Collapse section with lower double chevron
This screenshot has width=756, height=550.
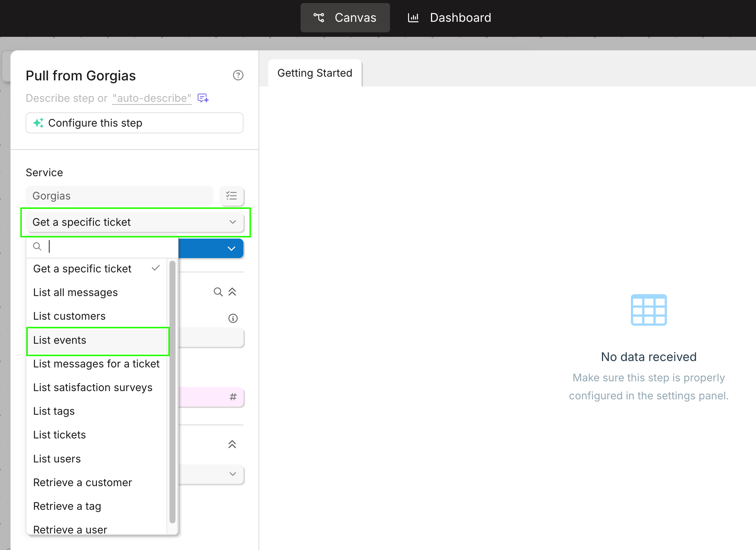pos(232,444)
